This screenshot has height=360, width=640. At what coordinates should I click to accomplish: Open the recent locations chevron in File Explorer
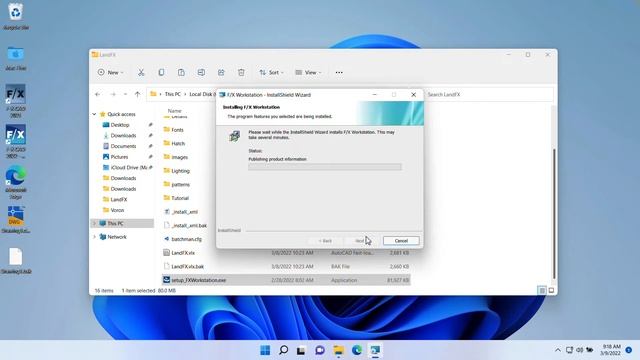pos(125,94)
